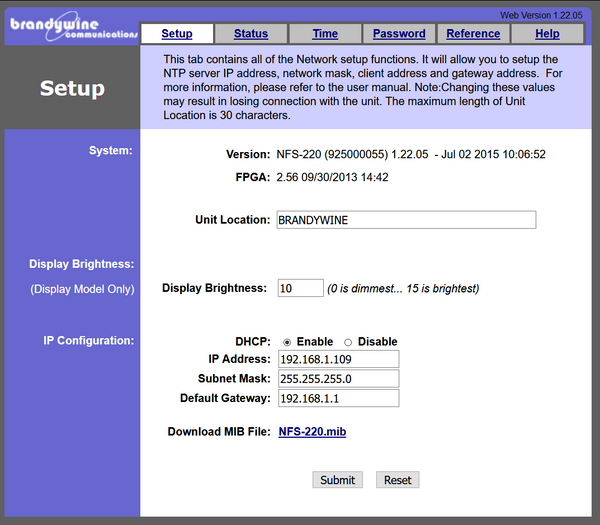Image resolution: width=600 pixels, height=525 pixels.
Task: Select the DHCP Enable radio button
Action: (287, 342)
